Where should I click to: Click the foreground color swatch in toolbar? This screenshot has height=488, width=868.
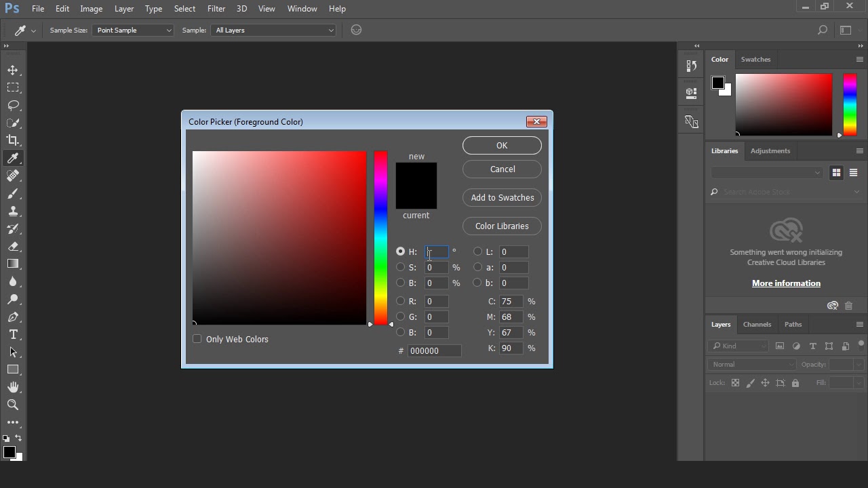tap(9, 452)
